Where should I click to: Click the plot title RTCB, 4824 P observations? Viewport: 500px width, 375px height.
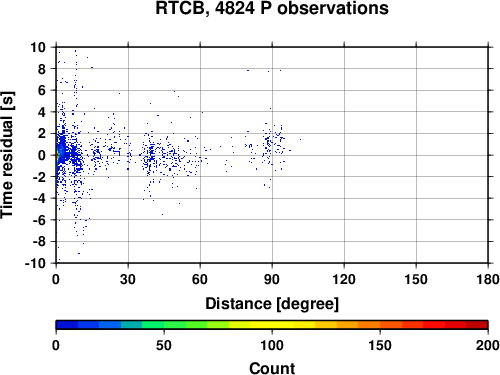pos(272,8)
